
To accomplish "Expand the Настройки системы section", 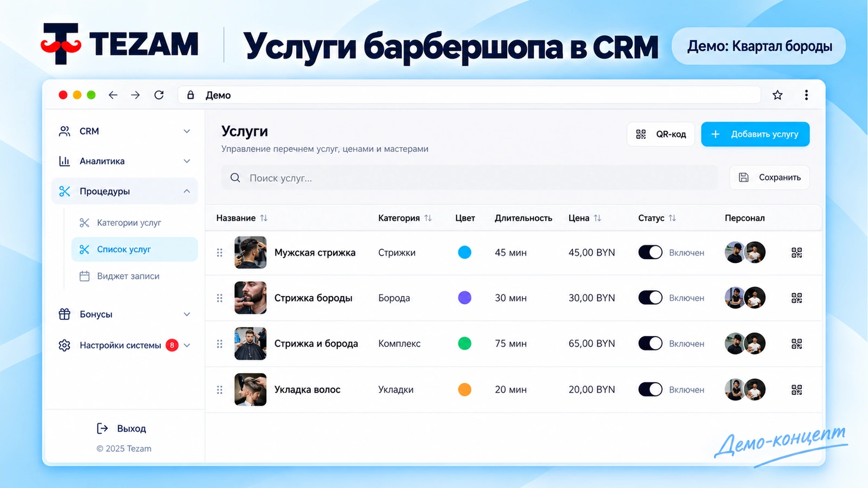I will point(125,345).
